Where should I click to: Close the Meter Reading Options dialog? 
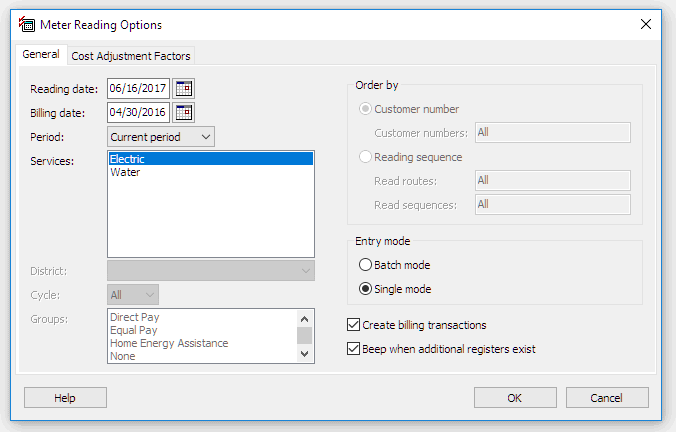[645, 24]
